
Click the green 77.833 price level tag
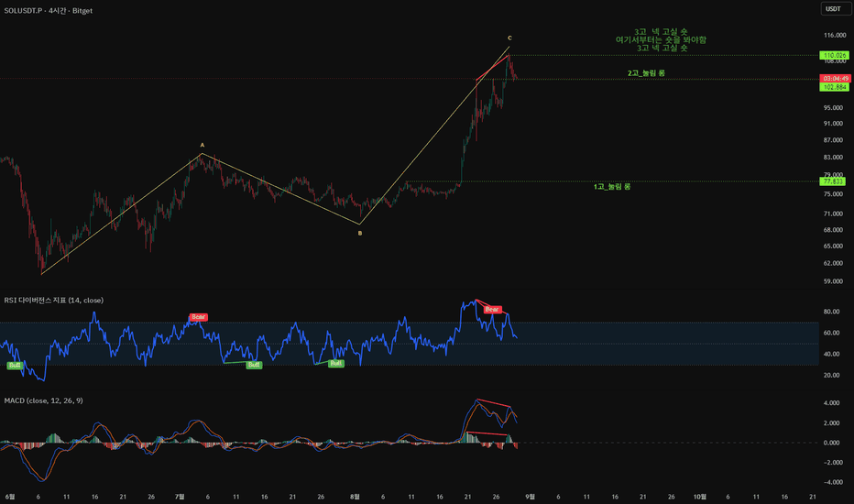(833, 181)
